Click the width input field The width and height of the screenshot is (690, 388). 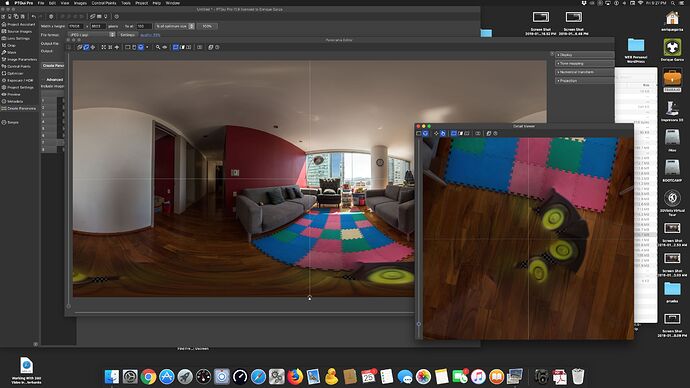point(76,26)
